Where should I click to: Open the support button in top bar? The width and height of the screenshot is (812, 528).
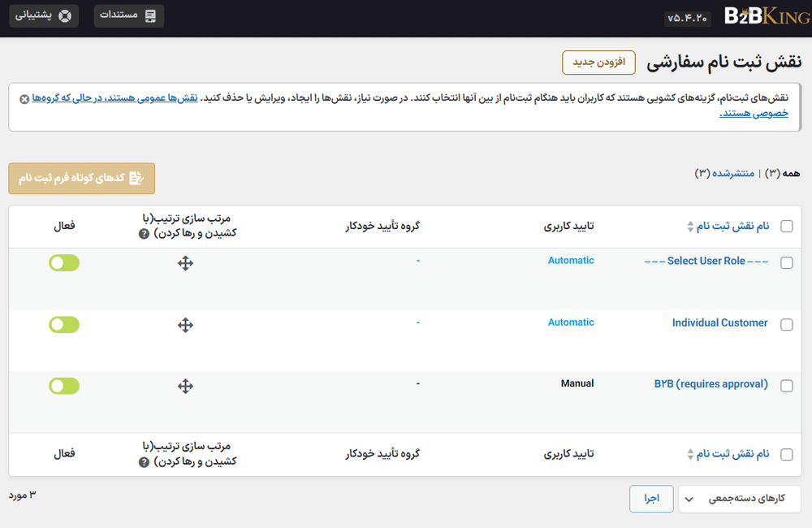point(44,16)
